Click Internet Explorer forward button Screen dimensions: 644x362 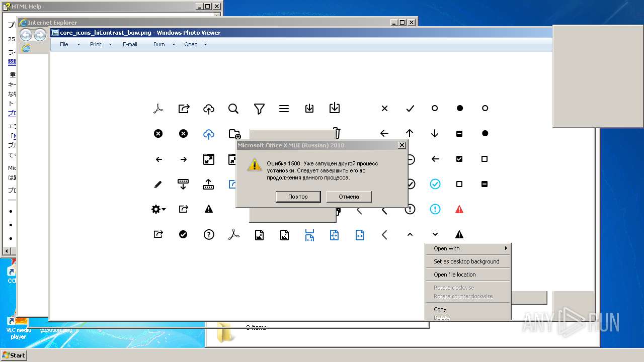tap(40, 35)
